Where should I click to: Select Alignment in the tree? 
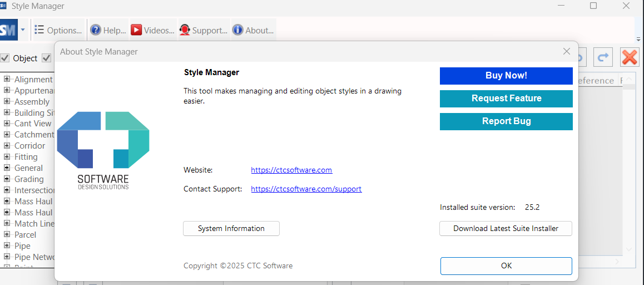tap(33, 80)
